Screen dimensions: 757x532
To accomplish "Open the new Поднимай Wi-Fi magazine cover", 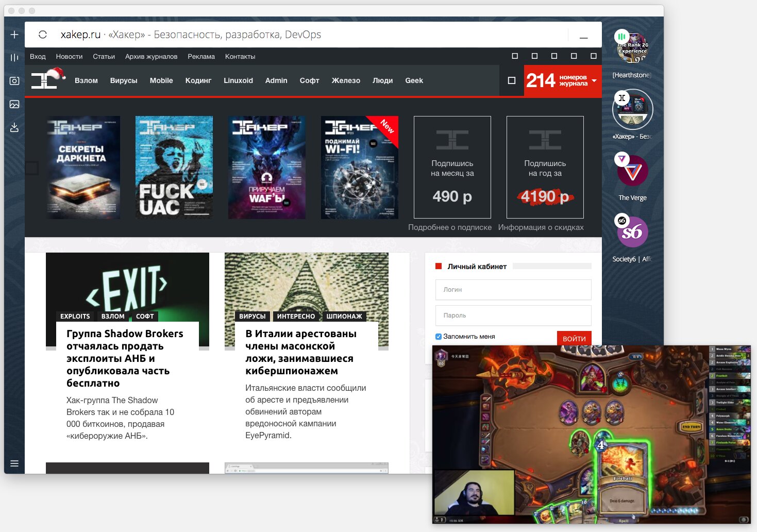I will tap(360, 168).
